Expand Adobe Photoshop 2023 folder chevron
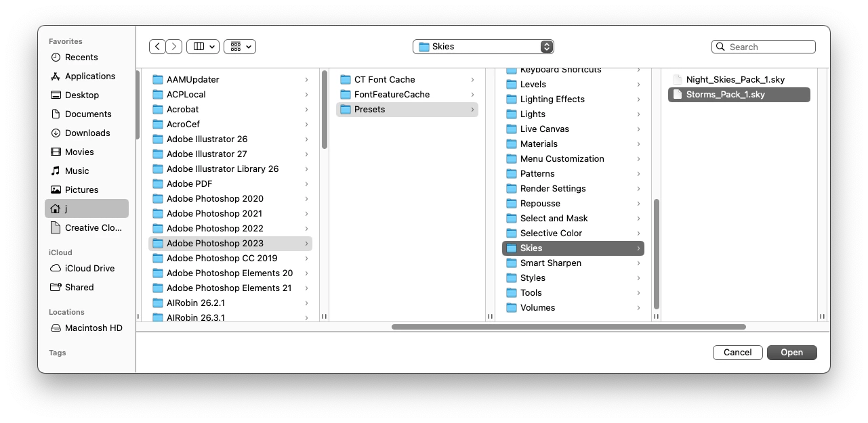868x423 pixels. pos(306,244)
